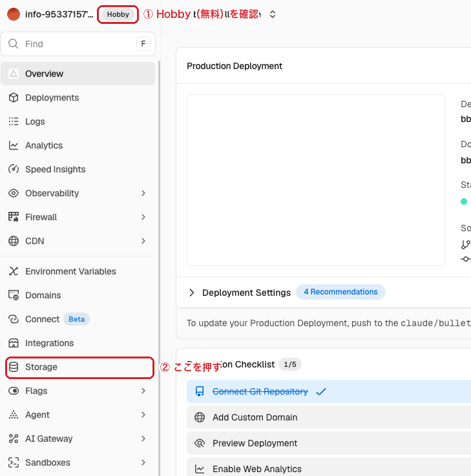Click the Preview Deployment eye icon
Viewport: 471px width, 476px height.
(200, 443)
